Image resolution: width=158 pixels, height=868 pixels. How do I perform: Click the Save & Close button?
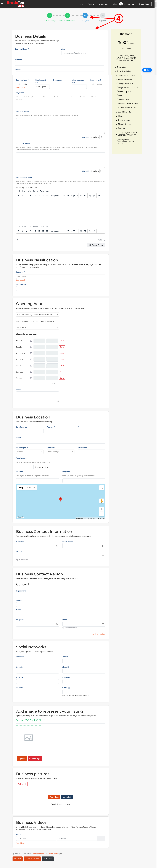coord(32,859)
